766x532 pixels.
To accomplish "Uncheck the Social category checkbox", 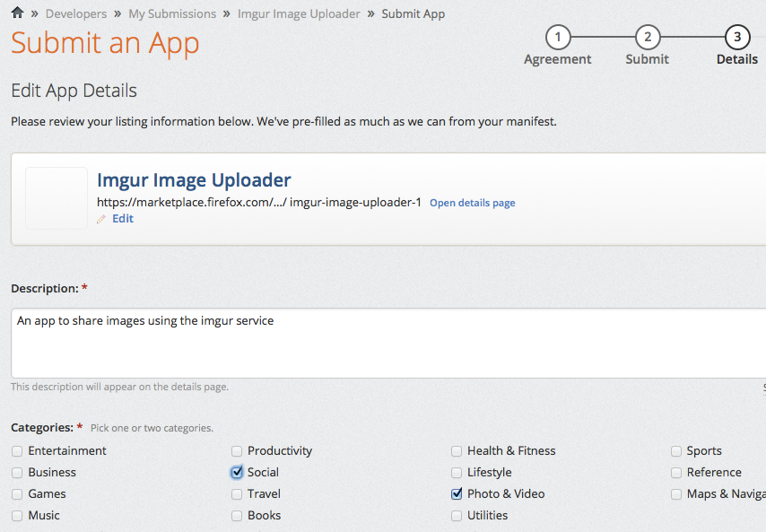I will pos(237,472).
